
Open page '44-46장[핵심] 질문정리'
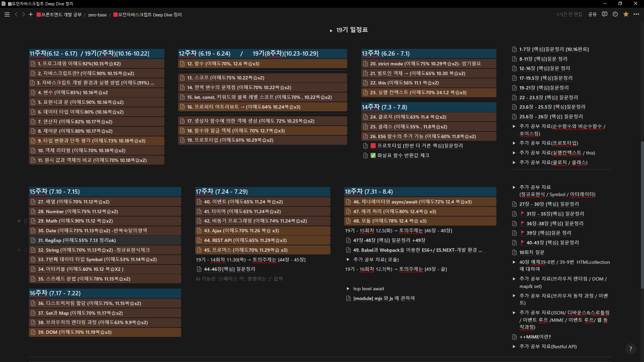point(229,269)
